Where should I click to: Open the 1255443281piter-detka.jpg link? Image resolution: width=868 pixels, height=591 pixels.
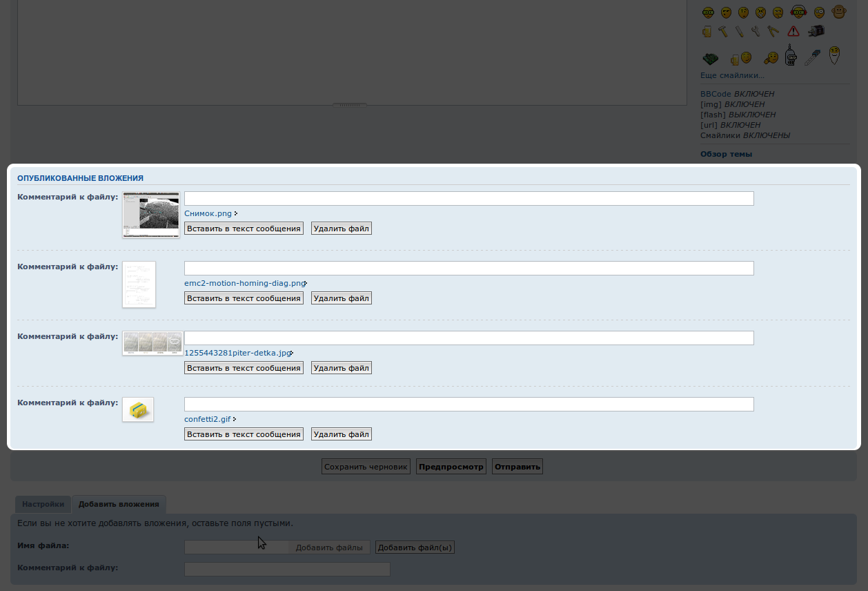(x=237, y=353)
